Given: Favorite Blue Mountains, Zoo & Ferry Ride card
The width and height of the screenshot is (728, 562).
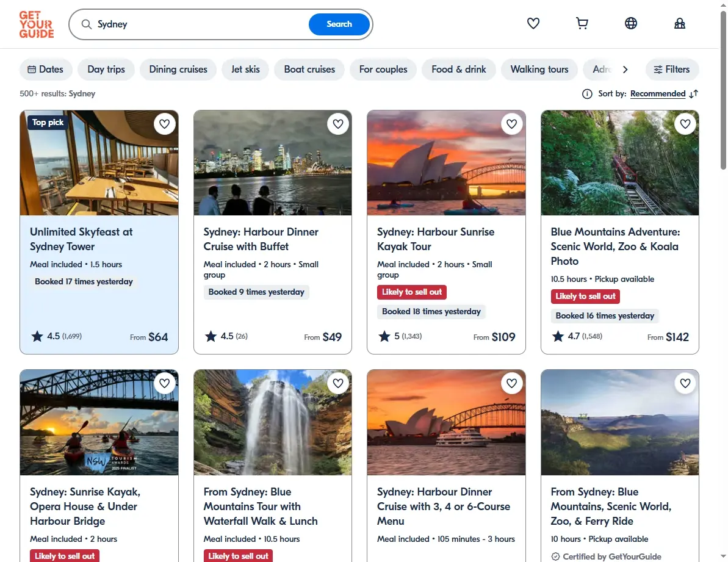Looking at the screenshot, I should pos(685,383).
